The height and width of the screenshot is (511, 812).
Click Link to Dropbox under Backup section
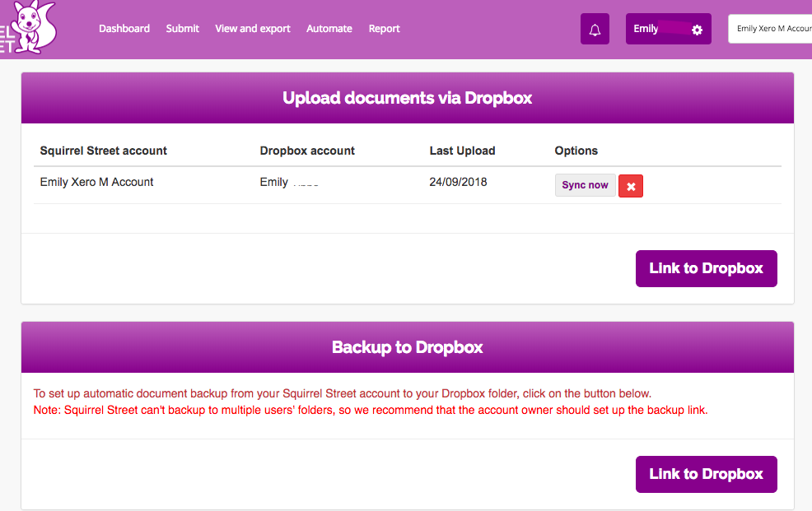pos(707,474)
